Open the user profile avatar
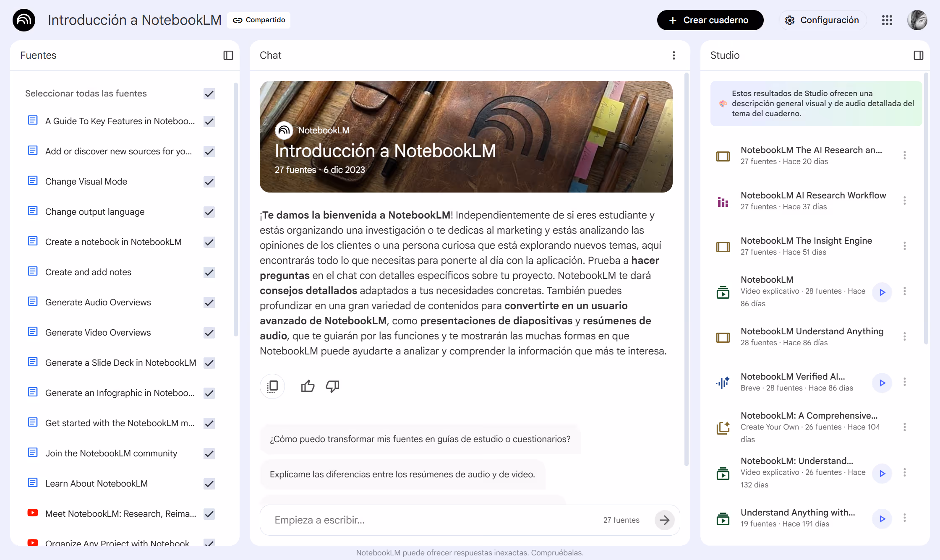Image resolution: width=940 pixels, height=560 pixels. (x=917, y=20)
